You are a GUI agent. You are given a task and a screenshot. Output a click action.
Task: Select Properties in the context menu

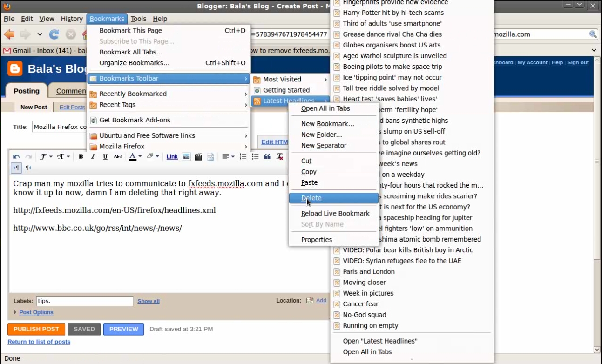click(333, 240)
